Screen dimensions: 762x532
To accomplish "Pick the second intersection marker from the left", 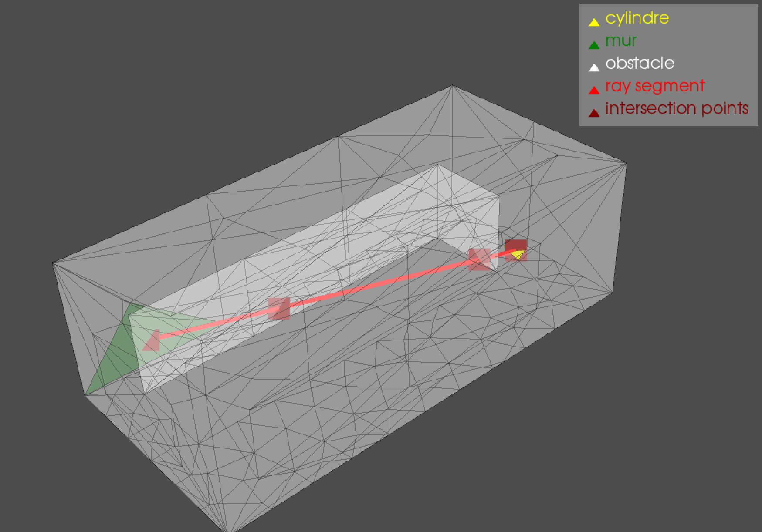I will click(x=279, y=309).
